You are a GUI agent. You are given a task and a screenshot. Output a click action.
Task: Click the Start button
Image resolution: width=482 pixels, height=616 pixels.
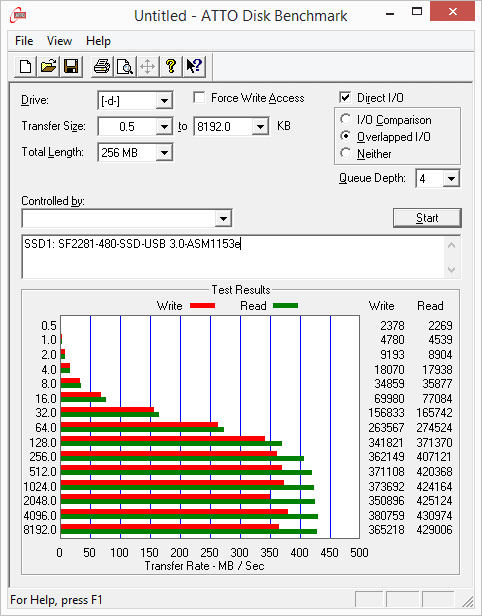click(427, 218)
